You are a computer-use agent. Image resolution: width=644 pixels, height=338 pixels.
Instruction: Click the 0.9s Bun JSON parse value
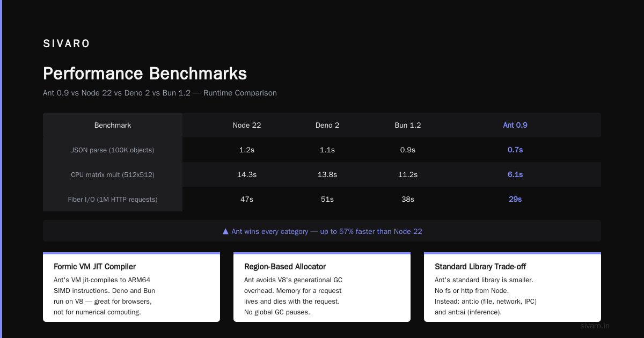pyautogui.click(x=408, y=150)
